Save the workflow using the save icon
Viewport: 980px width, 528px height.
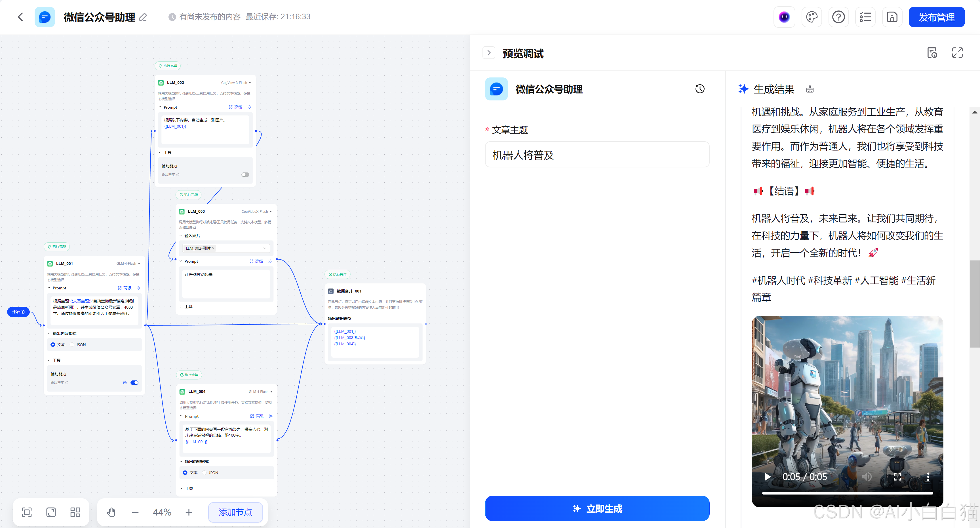(x=892, y=17)
